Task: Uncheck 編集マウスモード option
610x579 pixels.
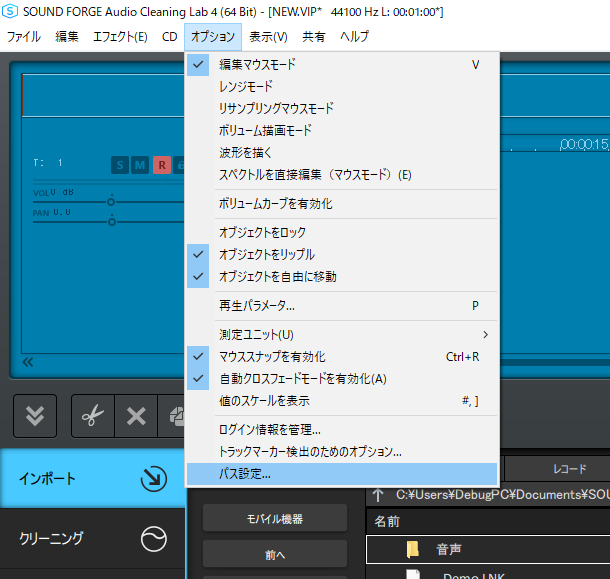Action: click(x=342, y=65)
